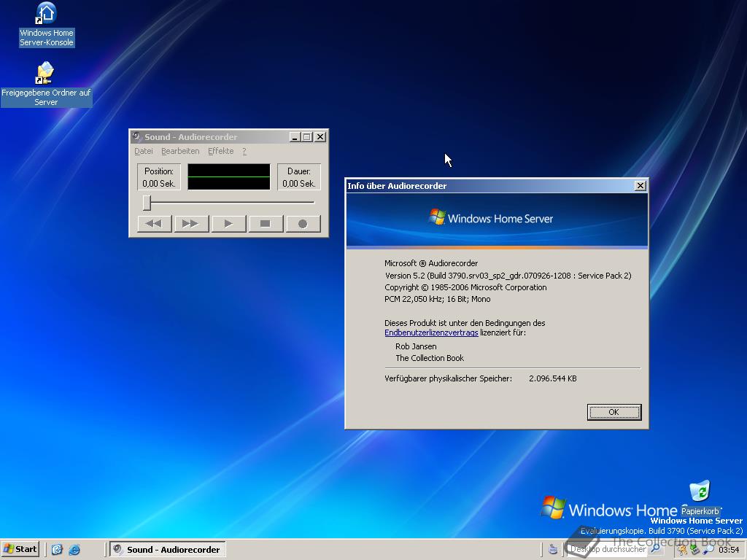The image size is (747, 560).
Task: Open the Effekte menu
Action: pyautogui.click(x=220, y=151)
